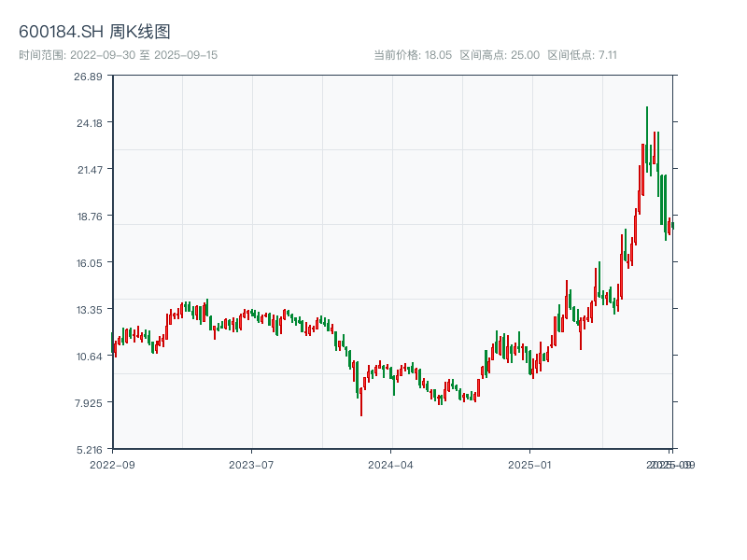Click y-axis label 5.216
747x560 pixels.
pos(90,450)
